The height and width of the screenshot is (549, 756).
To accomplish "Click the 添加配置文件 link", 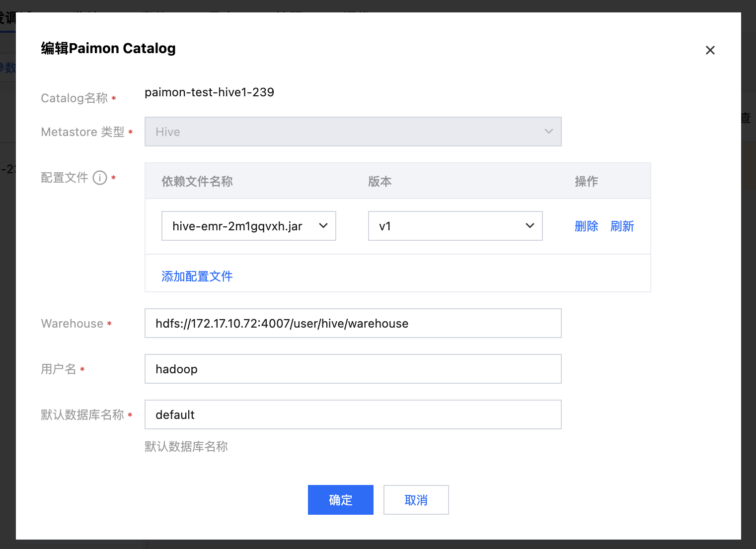I will [x=197, y=276].
